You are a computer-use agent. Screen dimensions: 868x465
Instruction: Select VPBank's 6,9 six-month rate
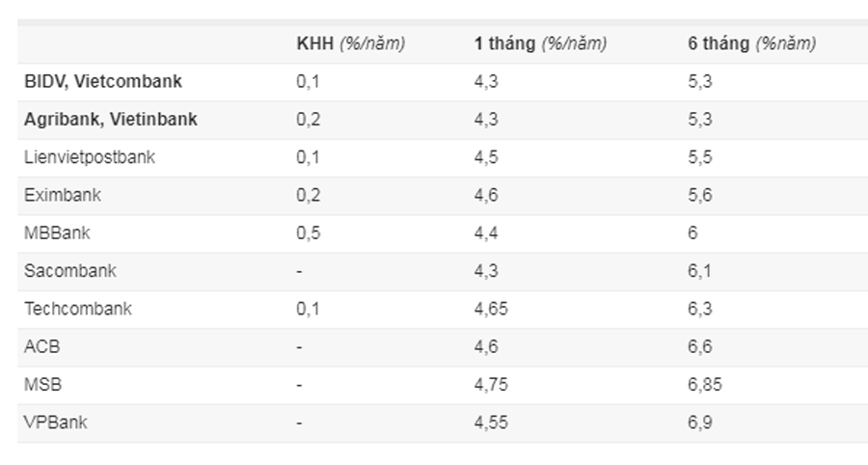pyautogui.click(x=700, y=423)
